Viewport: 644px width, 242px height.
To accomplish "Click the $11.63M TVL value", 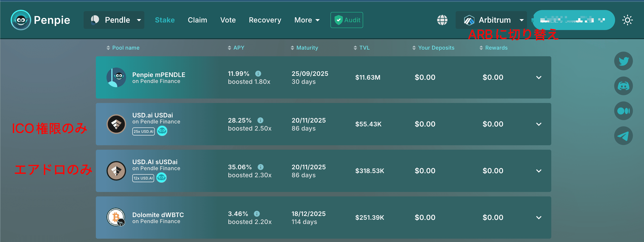I will pyautogui.click(x=368, y=77).
